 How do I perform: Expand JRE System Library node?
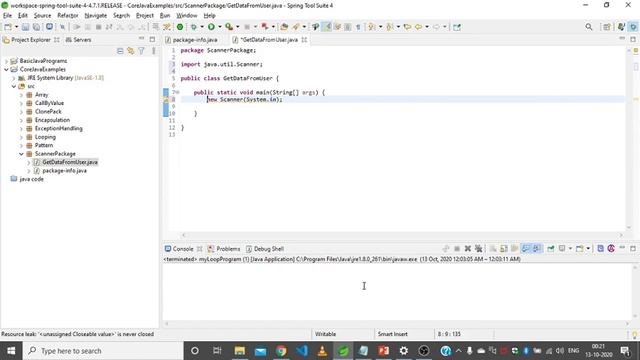[x=13, y=78]
